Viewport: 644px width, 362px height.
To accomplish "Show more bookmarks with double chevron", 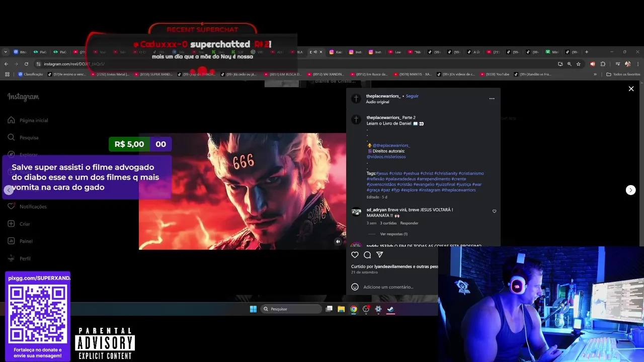I will click(x=595, y=74).
